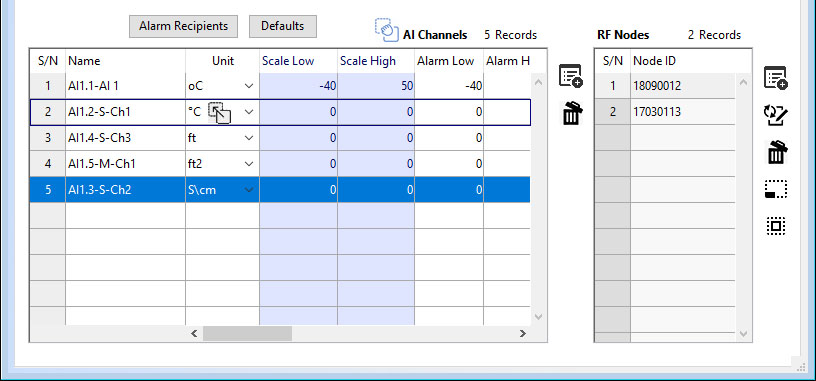Click Scale High cell of AI1.5-M-Ch1 row

[x=376, y=164]
